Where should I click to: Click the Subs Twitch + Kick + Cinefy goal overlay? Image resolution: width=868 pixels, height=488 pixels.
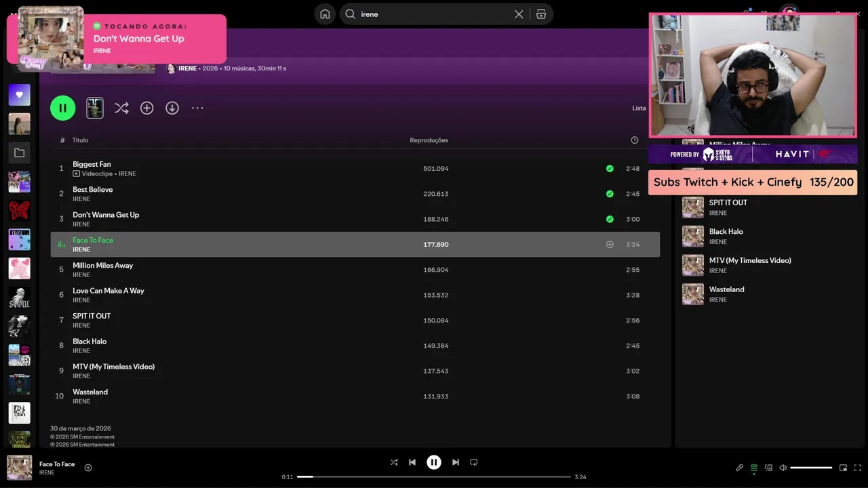point(753,182)
